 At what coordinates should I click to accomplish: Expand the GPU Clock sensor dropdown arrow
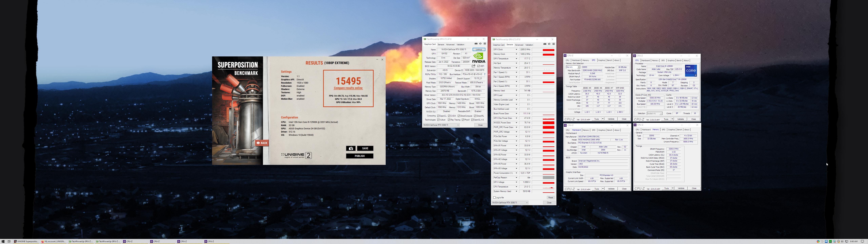[x=516, y=49]
